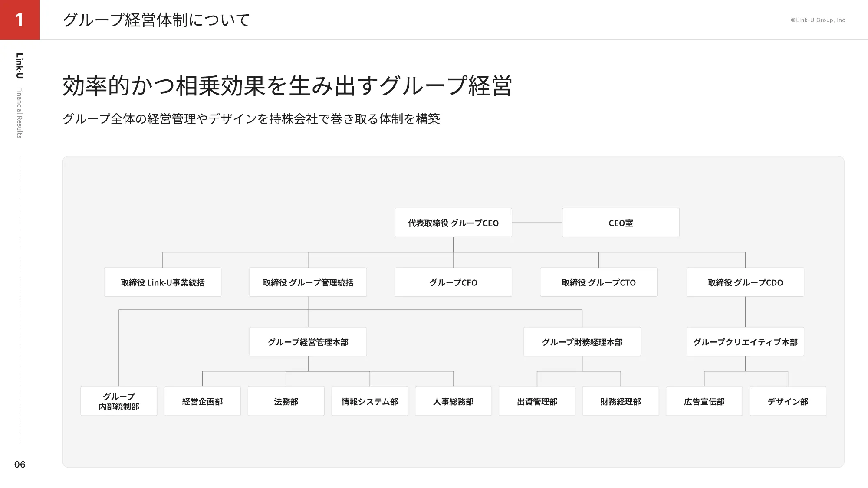Screen dimensions: 868x488
Task: Select the グループ経営管理本部 box
Action: pyautogui.click(x=308, y=342)
